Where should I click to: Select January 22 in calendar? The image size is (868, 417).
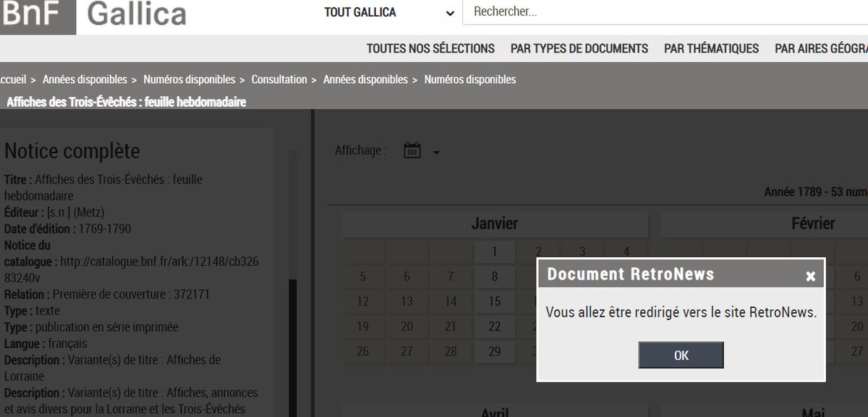coord(495,327)
